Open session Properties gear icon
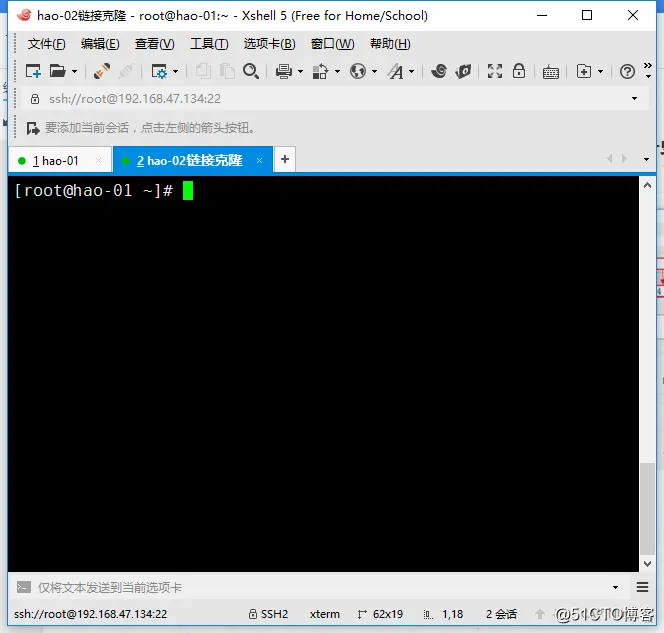Viewport: 664px width, 633px height. (x=159, y=72)
